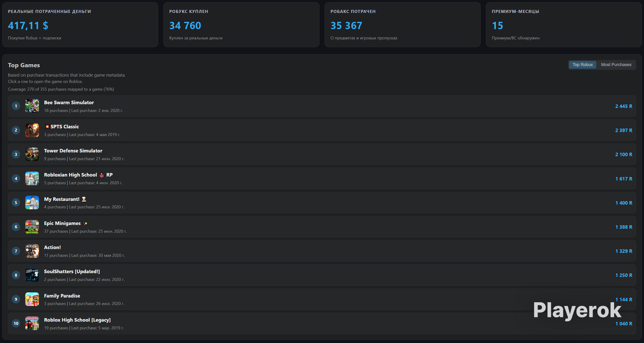Open the Tower Defense Simulator icon
Screen dimensions: 644x343
32,154
